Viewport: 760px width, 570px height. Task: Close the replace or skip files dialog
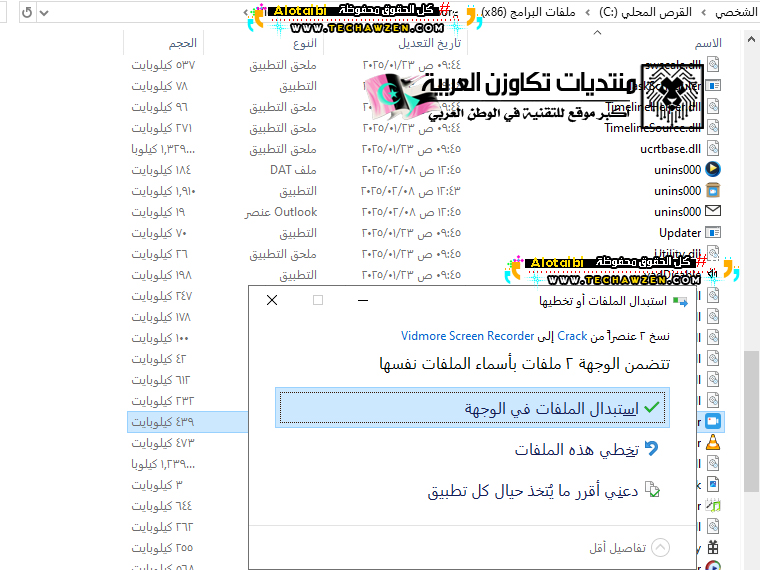tap(272, 301)
